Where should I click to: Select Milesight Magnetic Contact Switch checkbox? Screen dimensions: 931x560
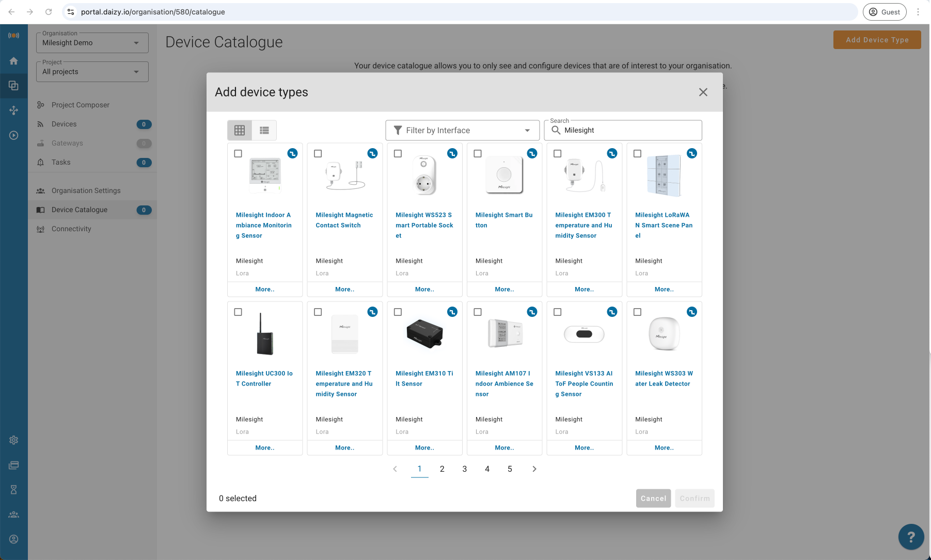[318, 153]
